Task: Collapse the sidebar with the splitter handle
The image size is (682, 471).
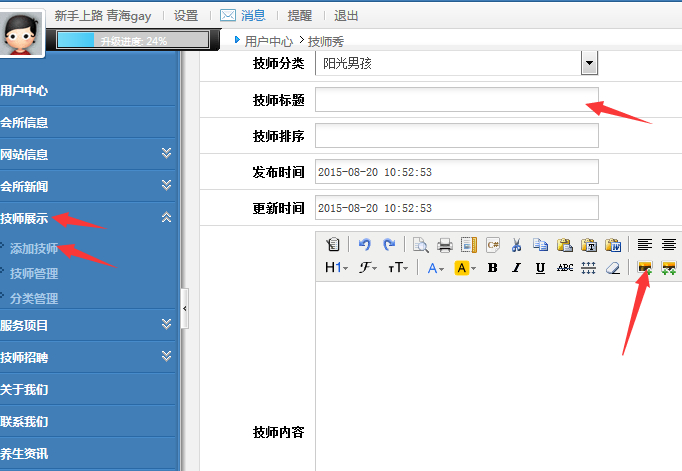Action: click(x=185, y=308)
